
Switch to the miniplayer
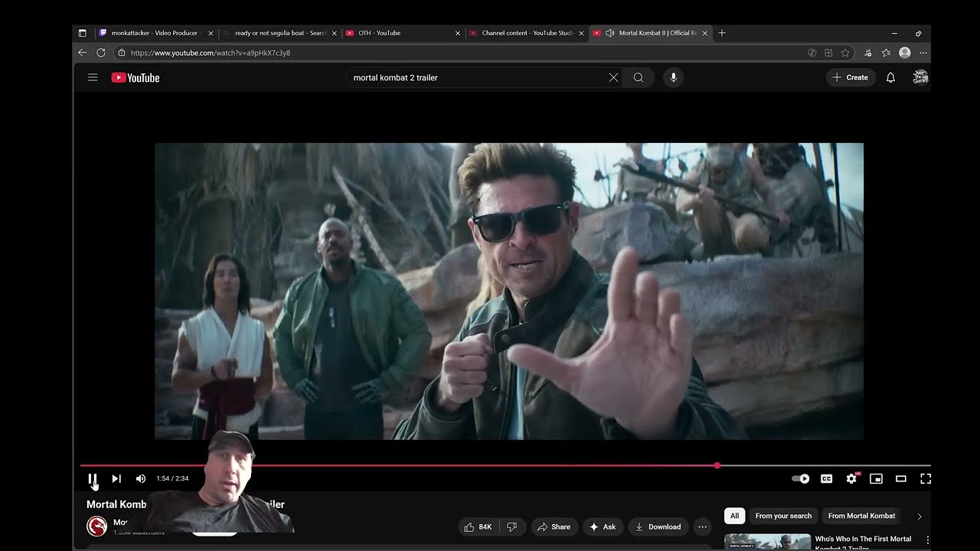(877, 478)
